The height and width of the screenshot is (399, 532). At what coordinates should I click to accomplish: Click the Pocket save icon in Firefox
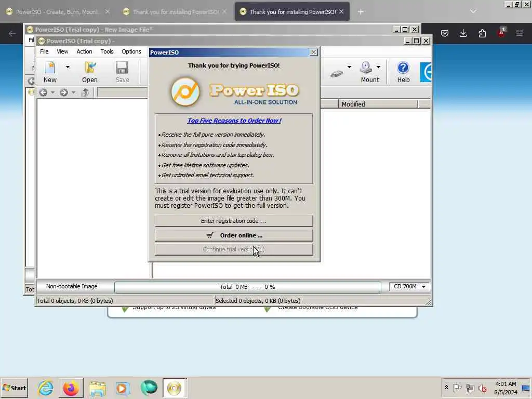coord(445,33)
